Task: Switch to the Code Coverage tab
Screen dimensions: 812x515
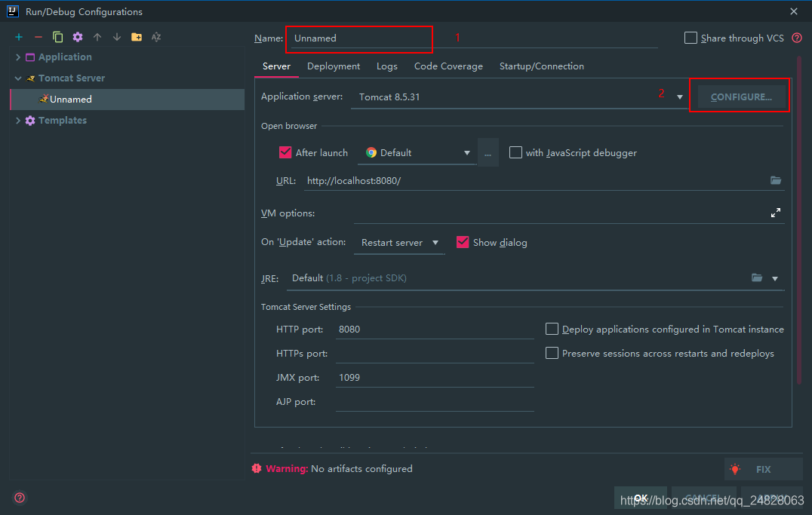Action: pyautogui.click(x=448, y=66)
